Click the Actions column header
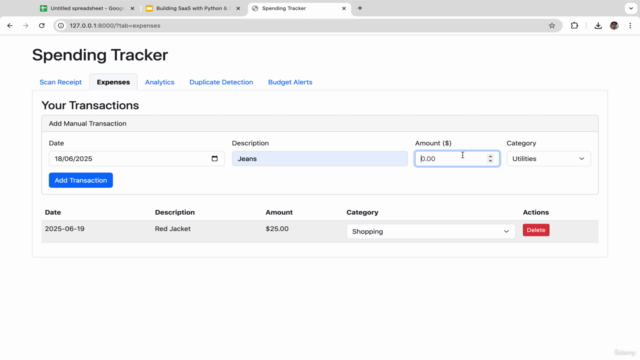Image resolution: width=640 pixels, height=360 pixels. pyautogui.click(x=536, y=212)
